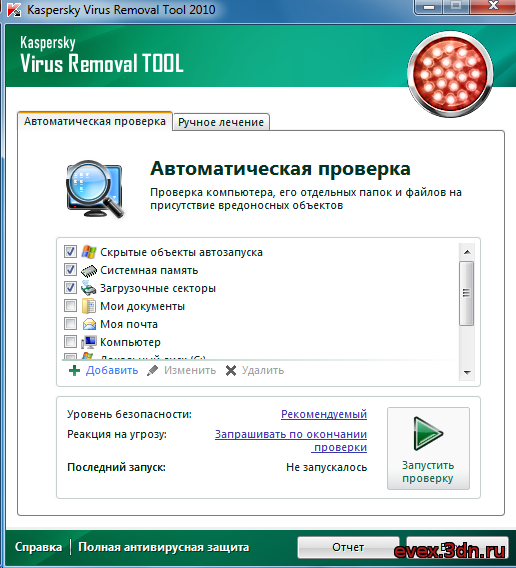Click the X Удалить icon

coord(231,371)
